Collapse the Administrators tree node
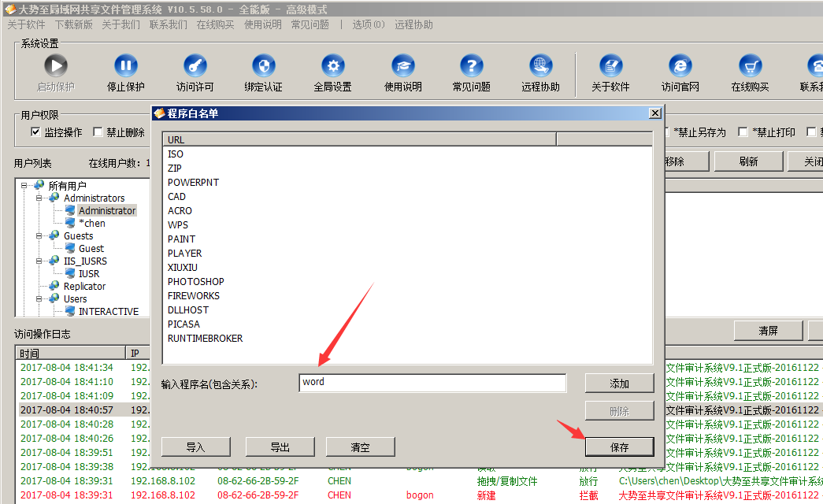 click(38, 198)
